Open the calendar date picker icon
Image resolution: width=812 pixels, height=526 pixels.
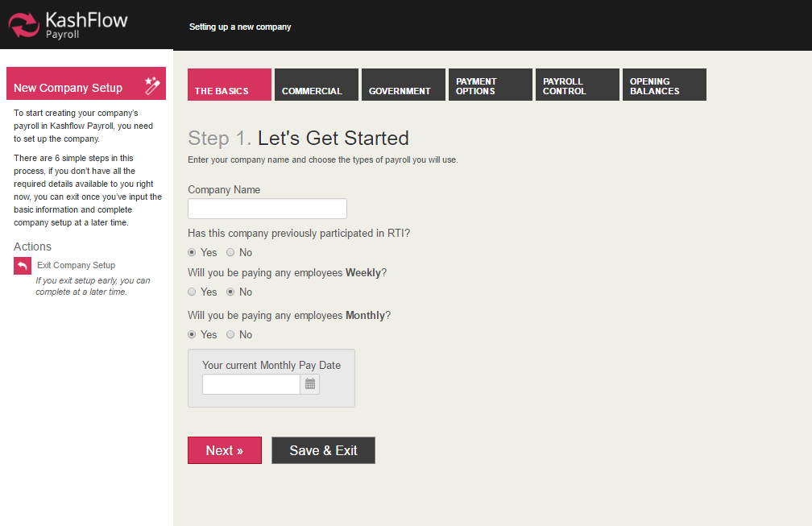point(310,385)
